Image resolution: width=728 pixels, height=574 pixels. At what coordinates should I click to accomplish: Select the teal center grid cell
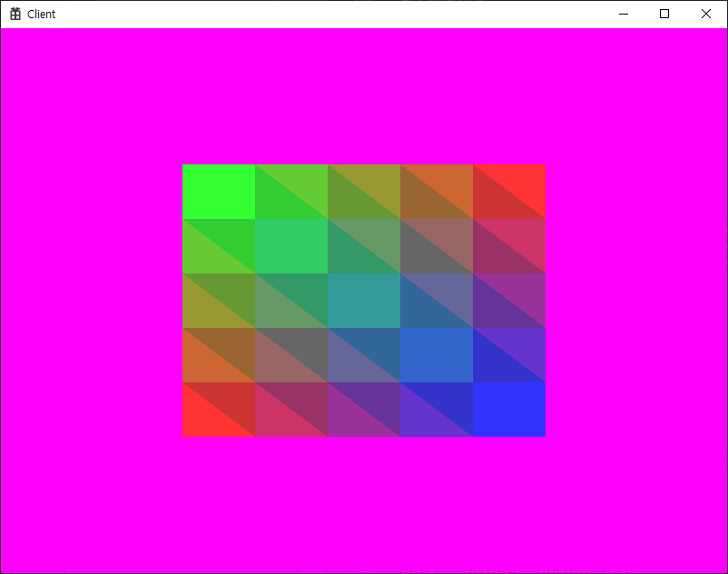coord(364,301)
